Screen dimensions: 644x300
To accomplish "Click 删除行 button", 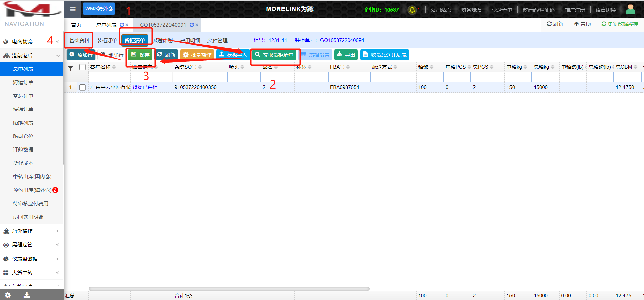I will (x=112, y=55).
